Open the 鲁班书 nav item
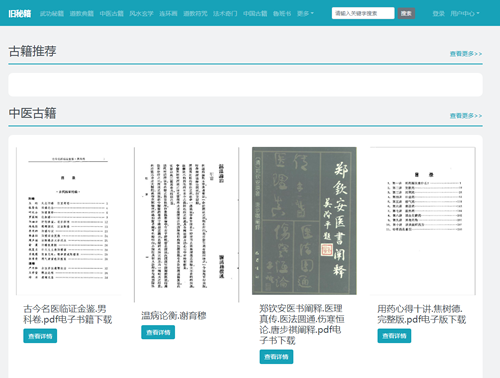 pyautogui.click(x=282, y=14)
